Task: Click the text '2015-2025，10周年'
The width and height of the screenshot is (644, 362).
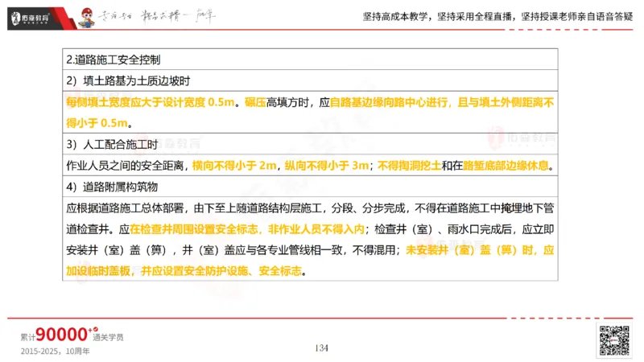Action: tap(55, 352)
